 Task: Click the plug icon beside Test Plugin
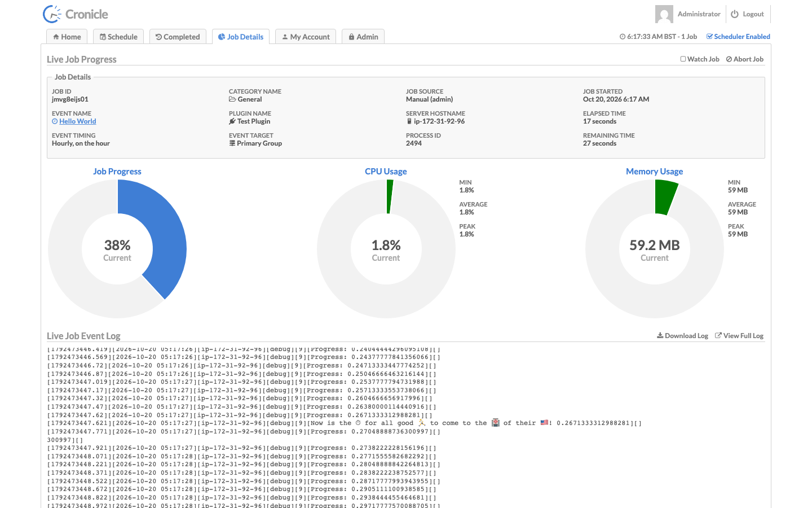coord(232,121)
